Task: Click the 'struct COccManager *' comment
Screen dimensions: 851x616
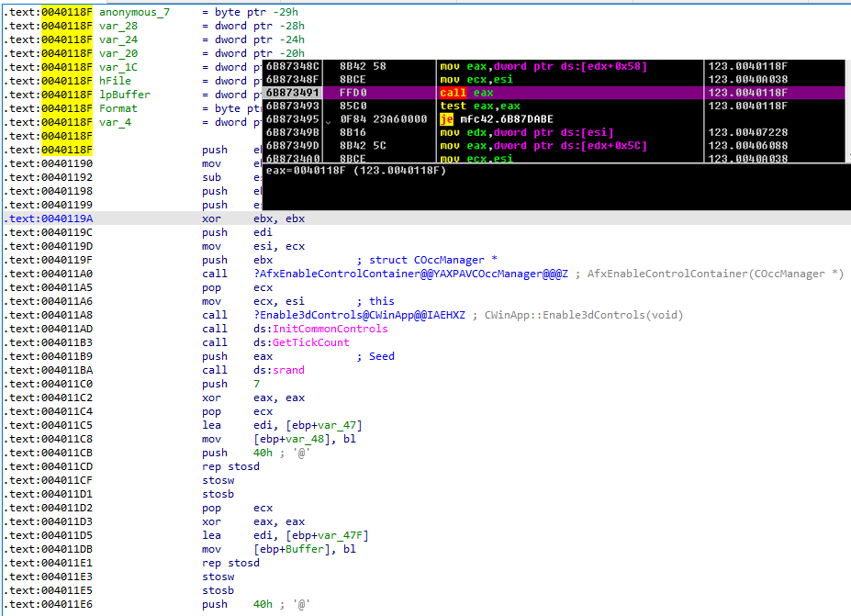Action: tap(433, 260)
